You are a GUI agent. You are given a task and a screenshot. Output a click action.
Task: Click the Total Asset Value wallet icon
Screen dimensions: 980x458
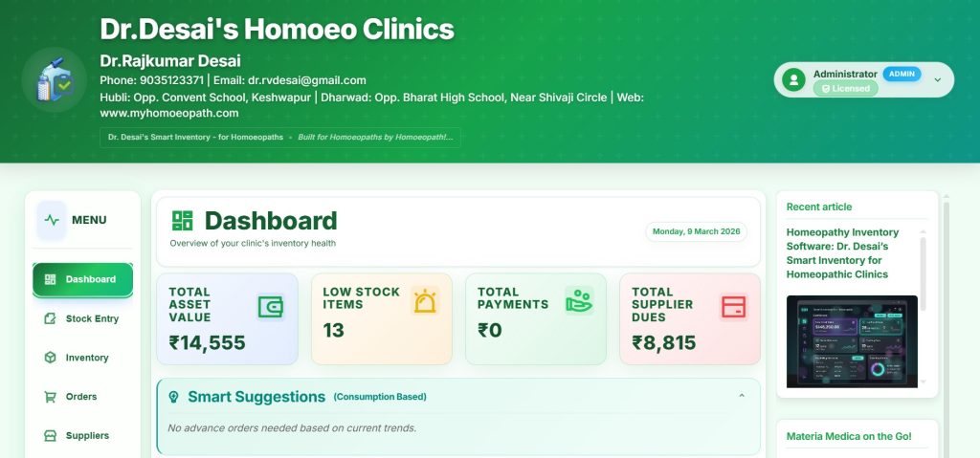point(270,307)
